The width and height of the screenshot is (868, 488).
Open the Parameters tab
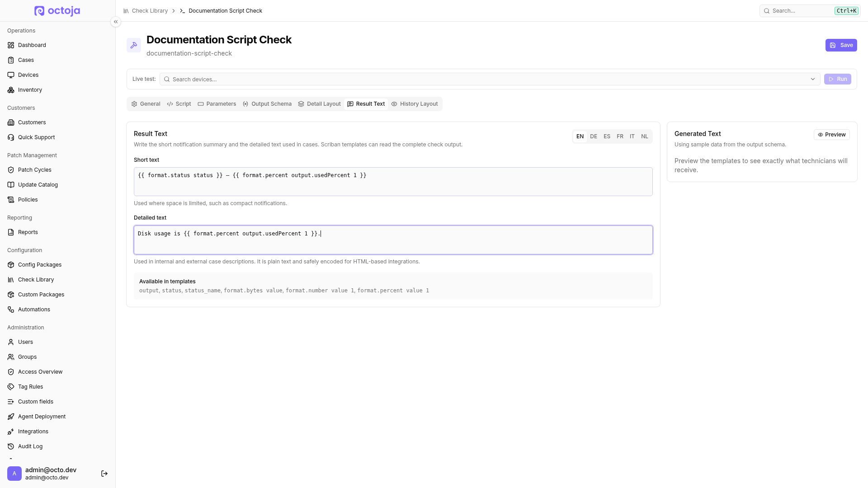coord(217,104)
